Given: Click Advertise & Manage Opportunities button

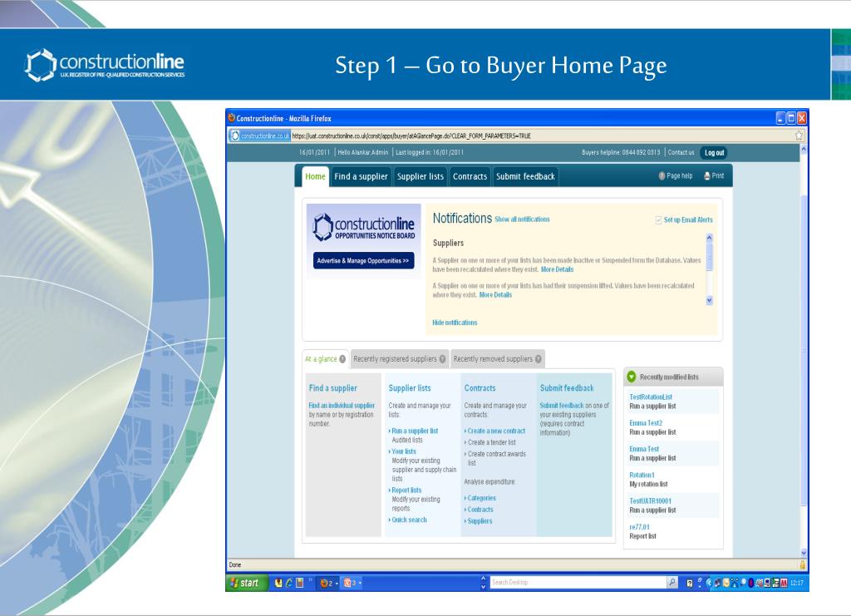Looking at the screenshot, I should (363, 260).
